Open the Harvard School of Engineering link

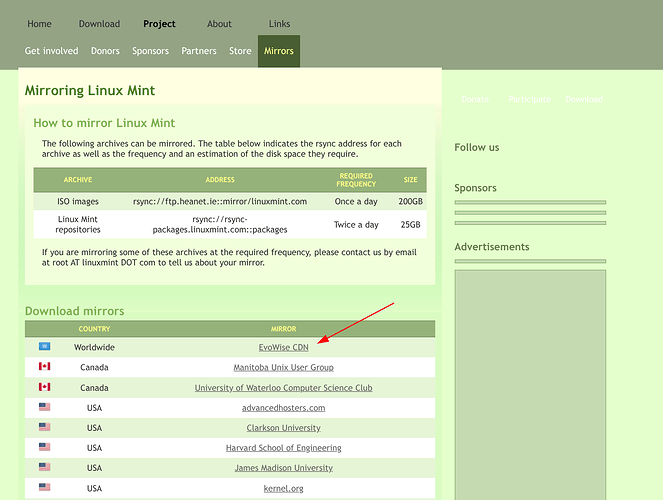(x=283, y=448)
